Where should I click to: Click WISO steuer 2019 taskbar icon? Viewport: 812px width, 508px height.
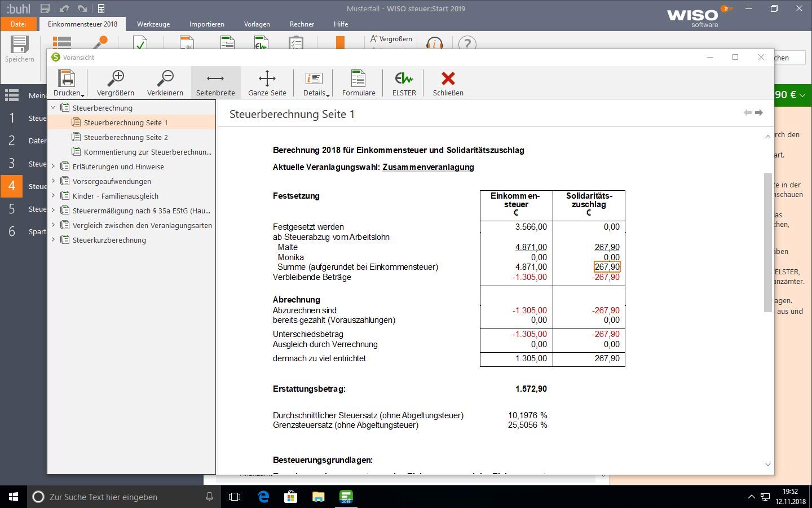click(x=346, y=497)
